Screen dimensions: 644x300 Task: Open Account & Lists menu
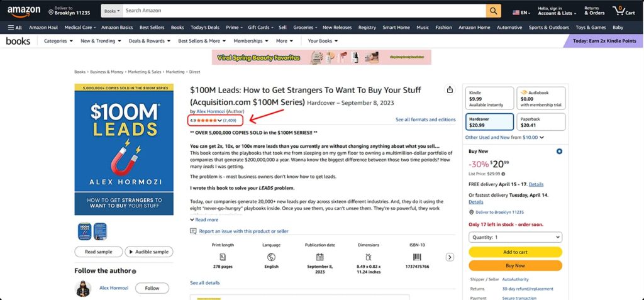[x=557, y=11]
